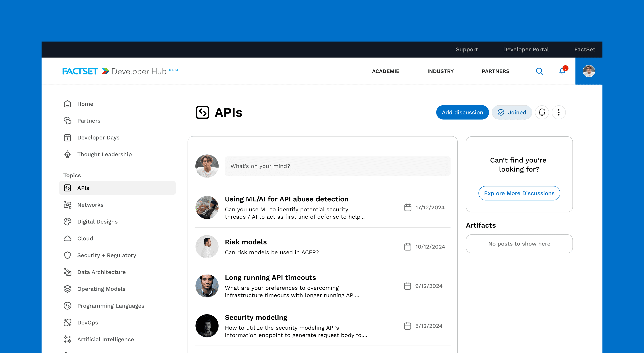Click your avatar beside the post composer

[x=207, y=166]
